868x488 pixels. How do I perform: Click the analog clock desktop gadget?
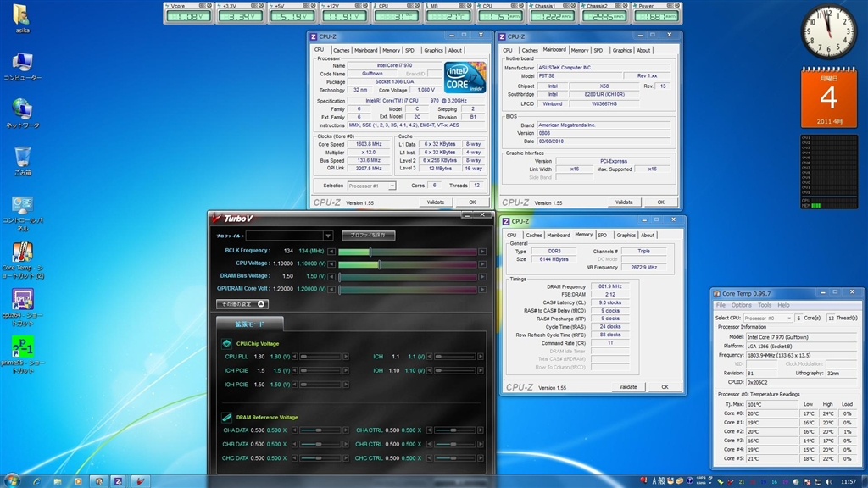tap(829, 31)
